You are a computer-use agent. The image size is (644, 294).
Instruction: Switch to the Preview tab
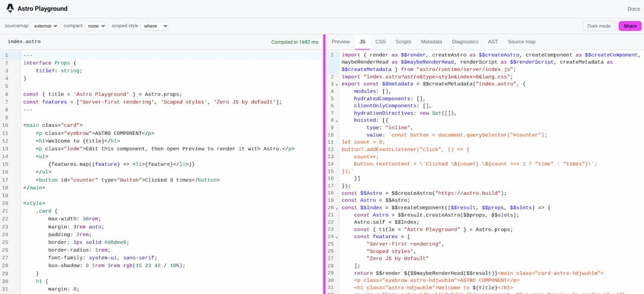tap(341, 42)
